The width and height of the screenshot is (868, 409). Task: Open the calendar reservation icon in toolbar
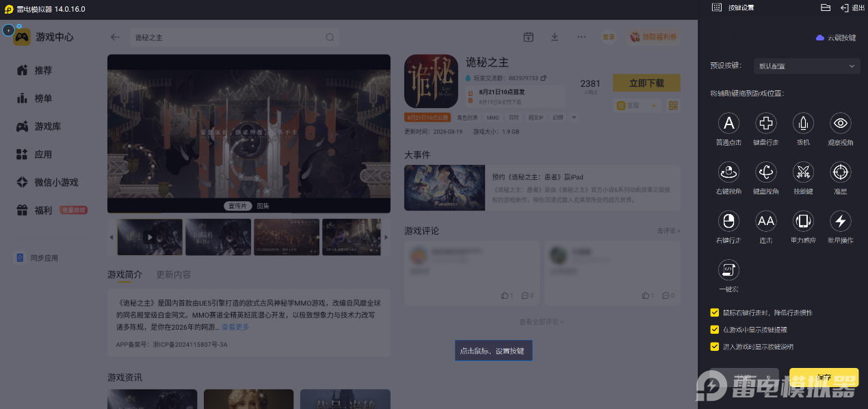(x=528, y=37)
